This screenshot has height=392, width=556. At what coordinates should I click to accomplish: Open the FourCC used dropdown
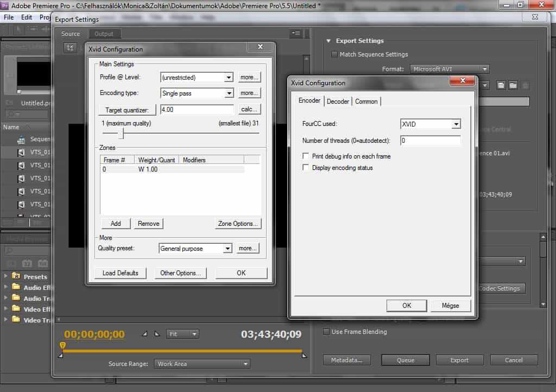pyautogui.click(x=456, y=124)
